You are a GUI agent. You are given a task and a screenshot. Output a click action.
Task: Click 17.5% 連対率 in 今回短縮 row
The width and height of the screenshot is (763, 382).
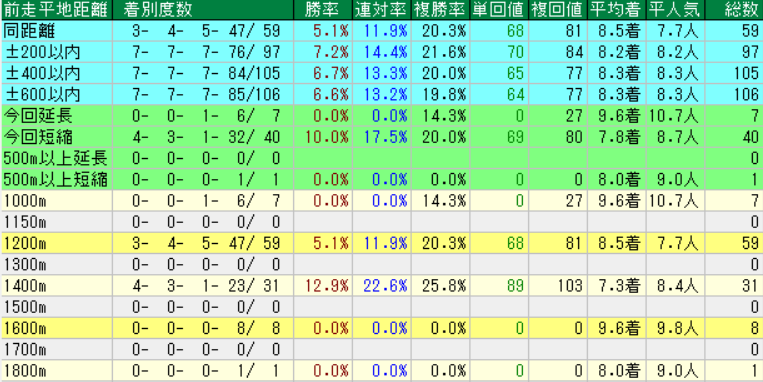386,137
